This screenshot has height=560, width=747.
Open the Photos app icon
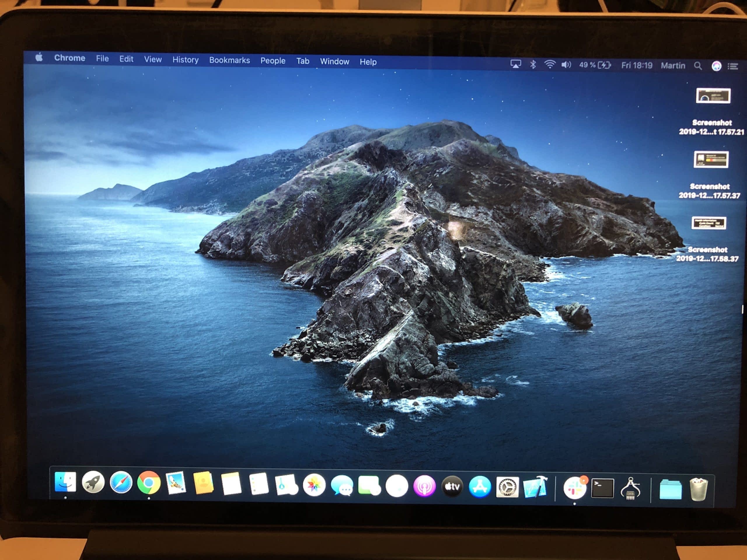[x=314, y=485]
